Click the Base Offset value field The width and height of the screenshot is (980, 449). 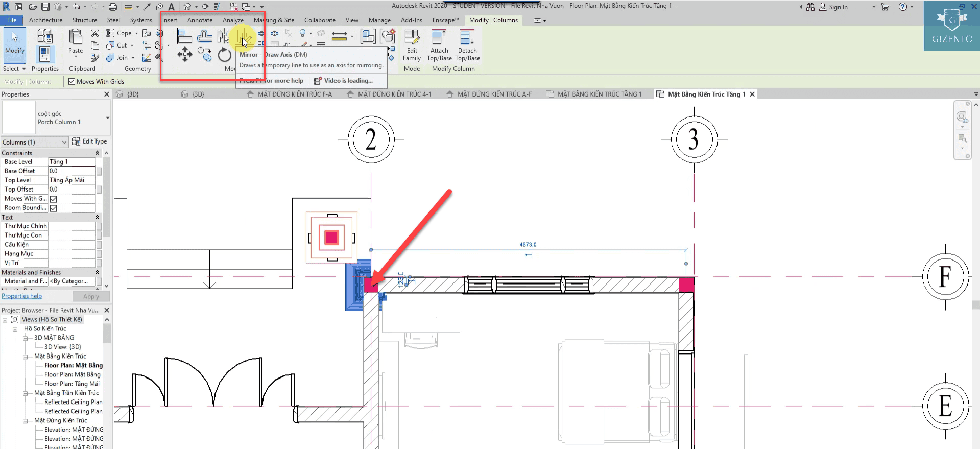tap(72, 171)
